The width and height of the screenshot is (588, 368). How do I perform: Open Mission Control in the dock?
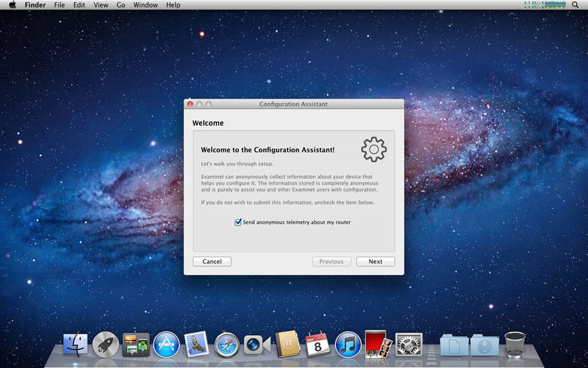click(x=136, y=344)
